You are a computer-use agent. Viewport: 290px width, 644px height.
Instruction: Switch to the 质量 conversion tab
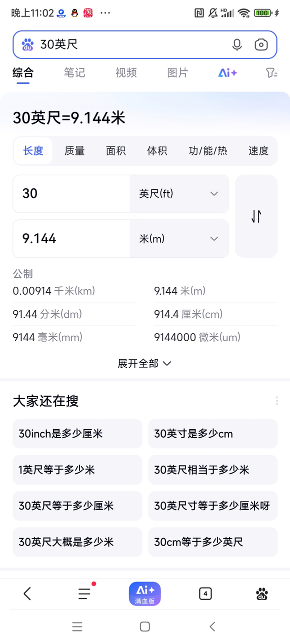coord(74,151)
